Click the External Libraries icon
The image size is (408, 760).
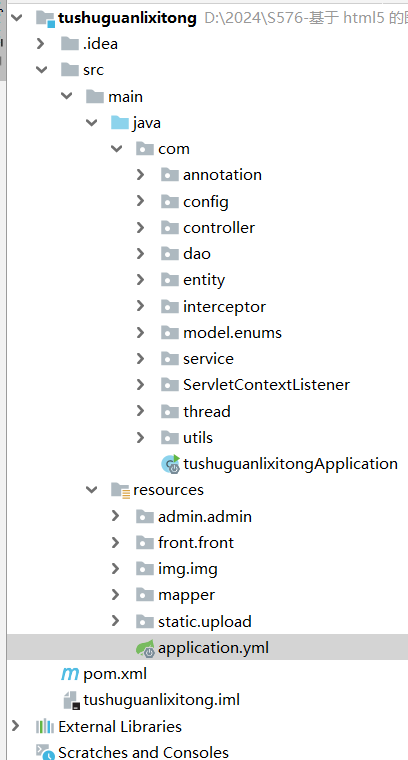pos(45,727)
